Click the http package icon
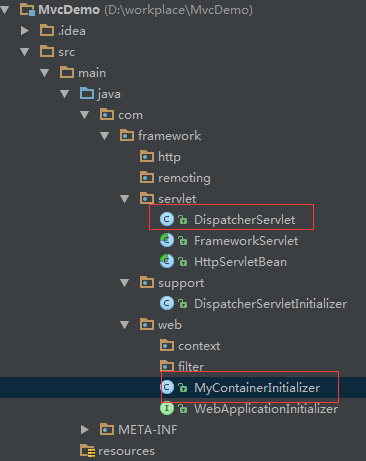This screenshot has height=461, width=366. [x=147, y=156]
